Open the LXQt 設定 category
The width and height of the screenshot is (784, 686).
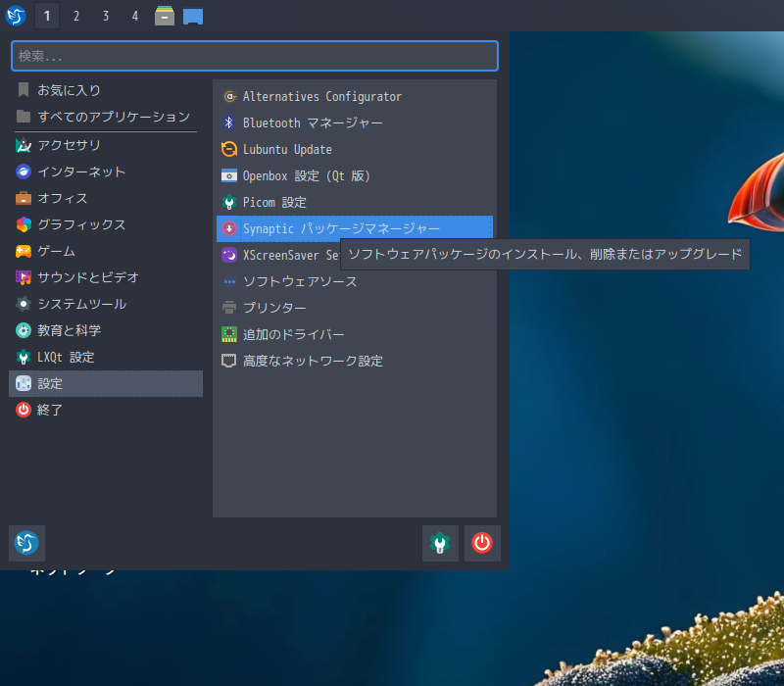pyautogui.click(x=106, y=357)
